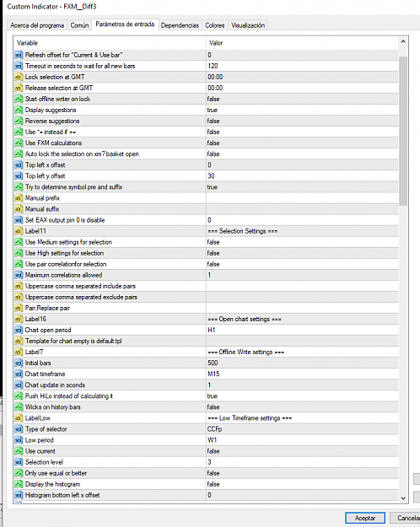The image size is (420, 527).
Task: Click the Aceptar button
Action: click(365, 518)
